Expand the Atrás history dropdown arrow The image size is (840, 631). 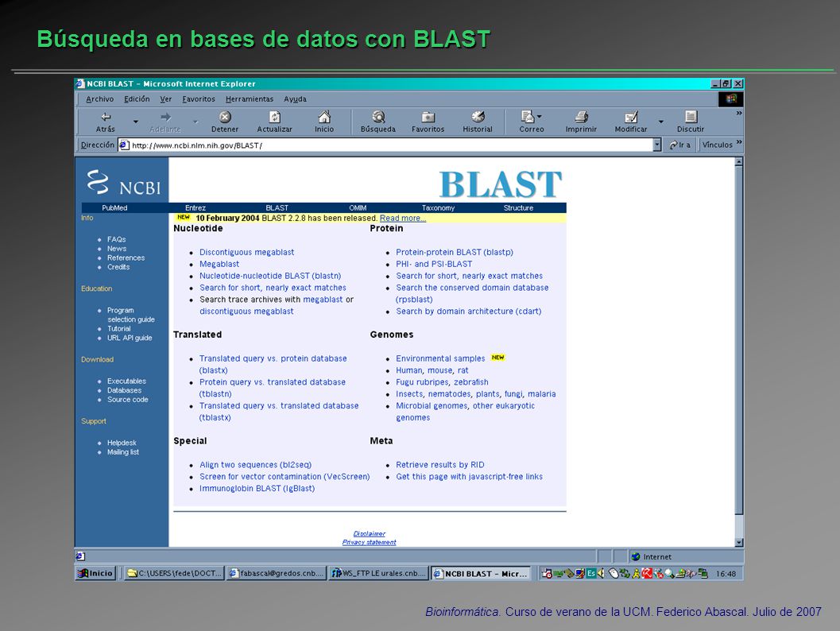(136, 122)
